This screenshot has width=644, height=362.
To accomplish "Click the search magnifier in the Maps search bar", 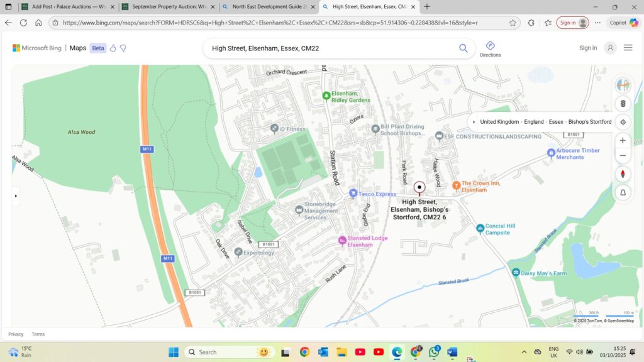I will (463, 48).
